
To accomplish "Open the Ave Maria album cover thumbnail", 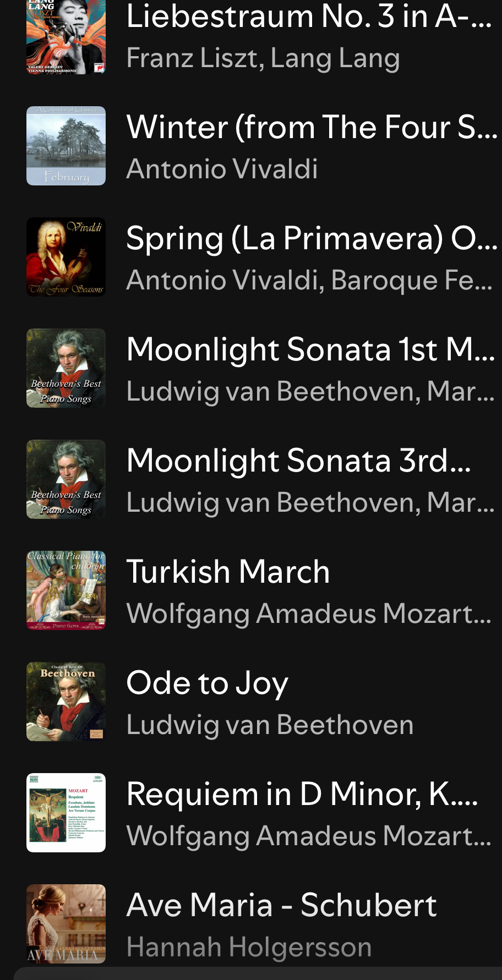I will point(66,924).
